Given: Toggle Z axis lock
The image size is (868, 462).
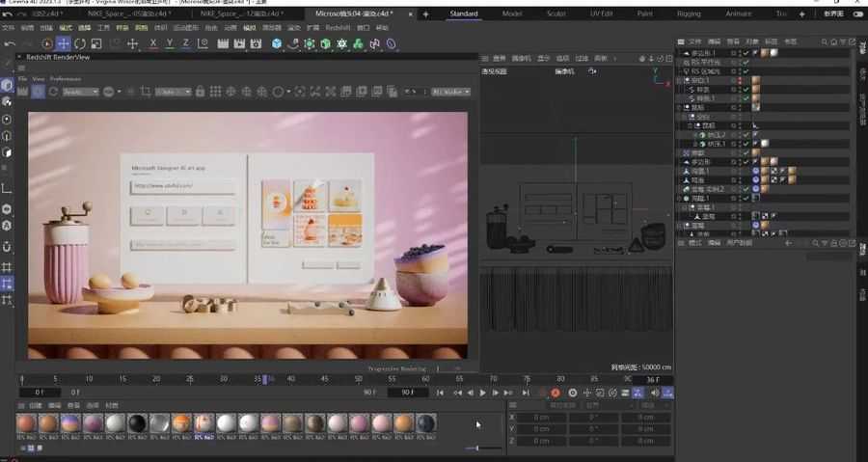Looking at the screenshot, I should tap(185, 43).
